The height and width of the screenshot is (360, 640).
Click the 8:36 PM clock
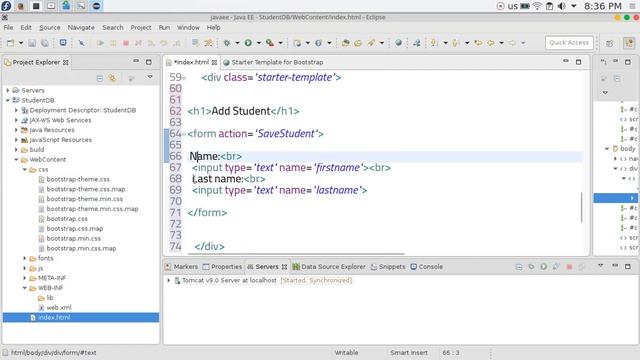pyautogui.click(x=603, y=6)
